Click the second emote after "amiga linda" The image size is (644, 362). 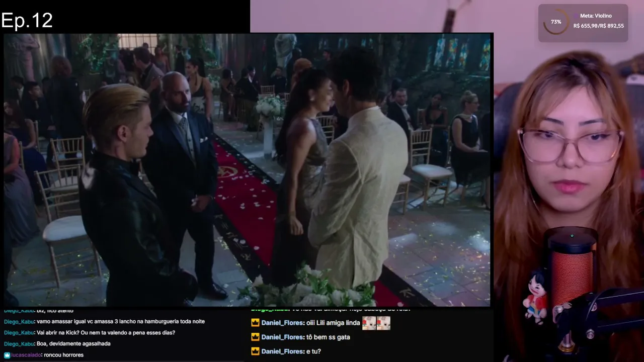coord(383,323)
